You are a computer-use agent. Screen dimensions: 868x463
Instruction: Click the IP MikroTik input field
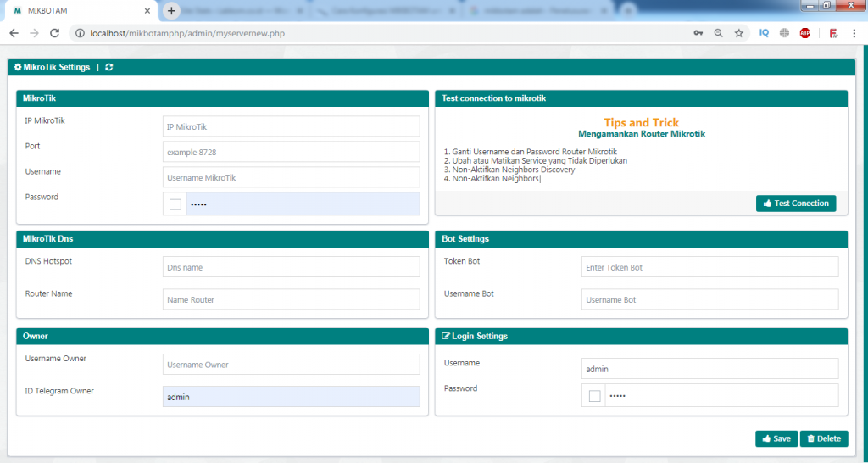(x=292, y=126)
